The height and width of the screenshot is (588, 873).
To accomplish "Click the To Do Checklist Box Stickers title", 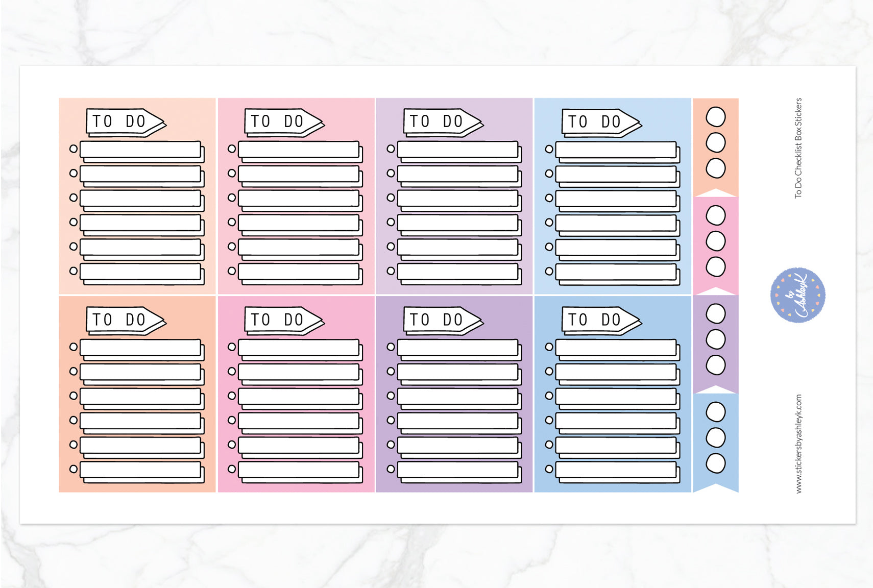I will (798, 148).
